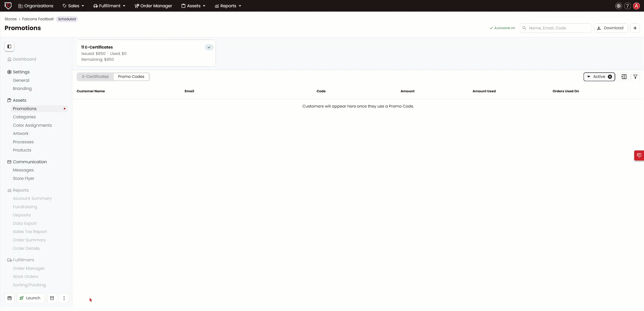
Task: Open Branding in sidebar
Action: coord(22,89)
